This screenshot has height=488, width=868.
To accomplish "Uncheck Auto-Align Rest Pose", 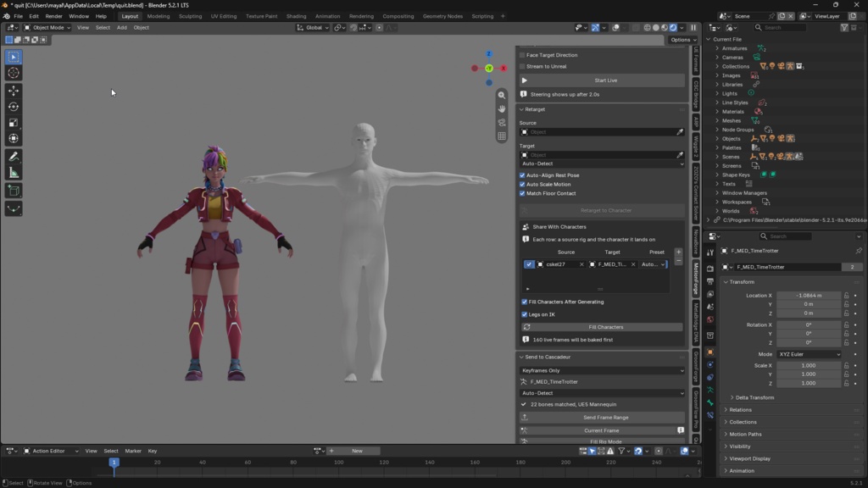I will [522, 175].
